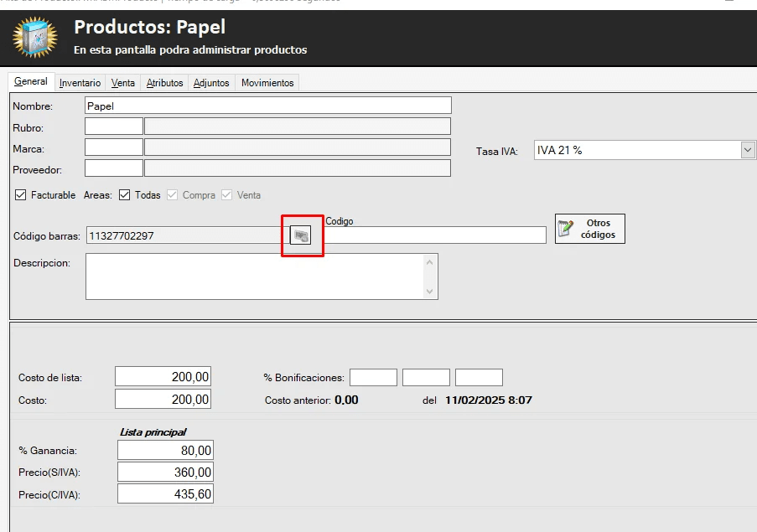Open the Otros códigos dialog
This screenshot has height=532, width=757.
coord(589,229)
